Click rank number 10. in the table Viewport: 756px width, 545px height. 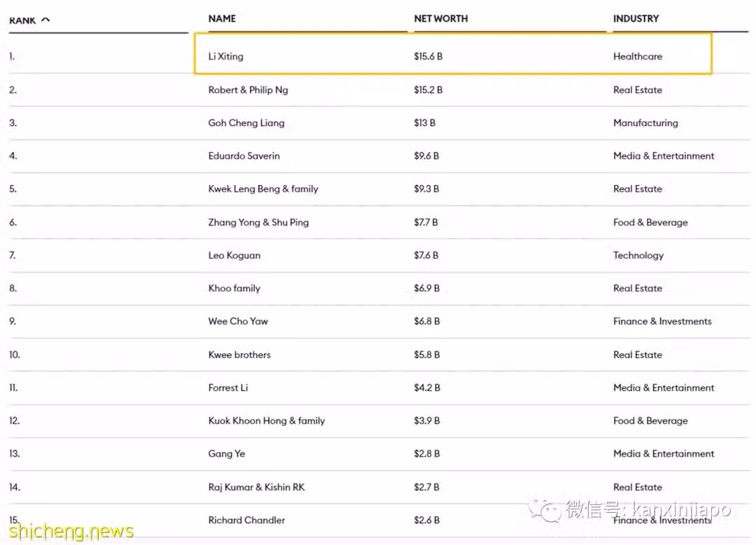click(x=15, y=355)
